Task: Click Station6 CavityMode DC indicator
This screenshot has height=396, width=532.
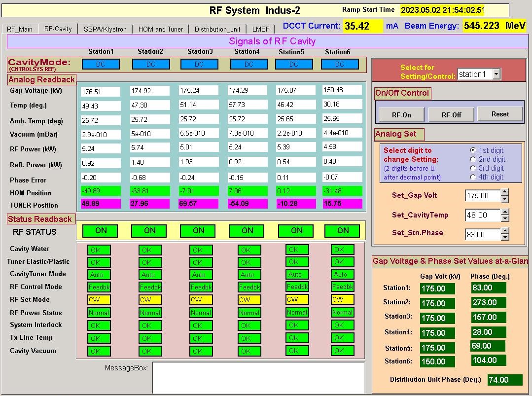Action: coord(340,64)
